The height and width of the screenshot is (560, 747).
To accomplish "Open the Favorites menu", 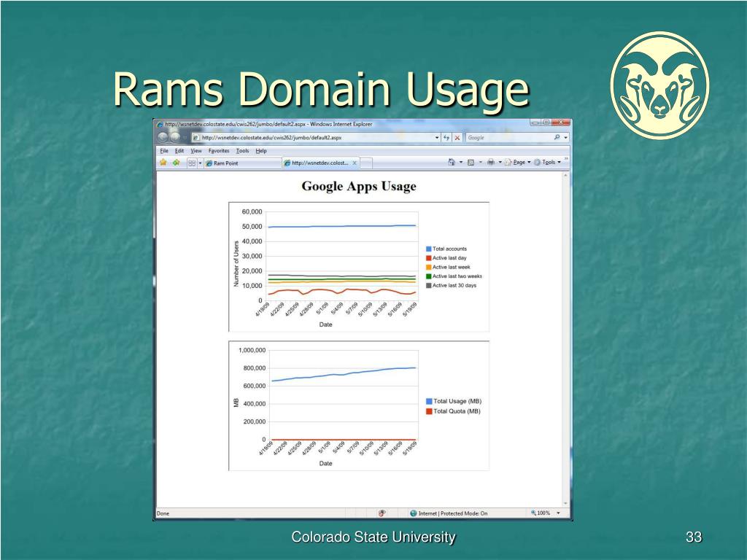I will (218, 151).
